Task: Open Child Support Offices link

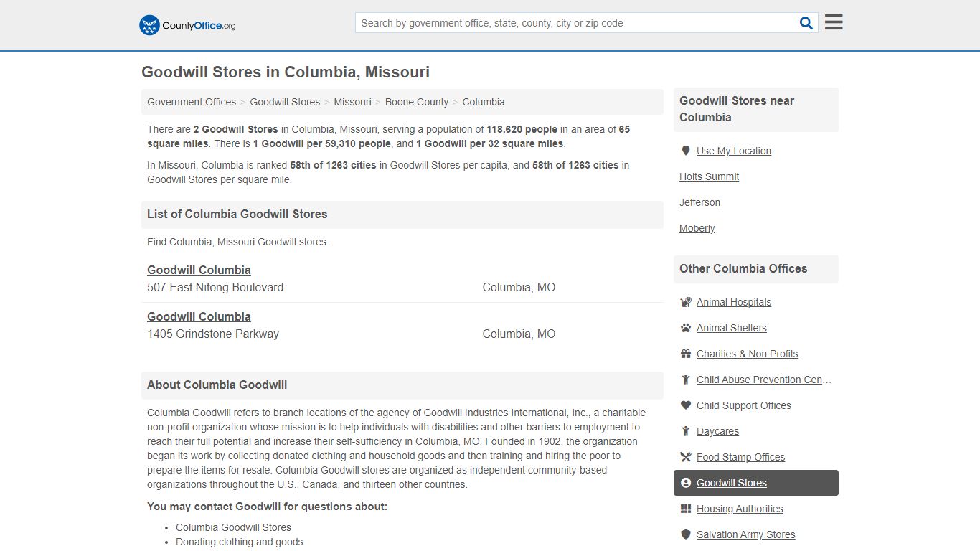Action: coord(744,405)
